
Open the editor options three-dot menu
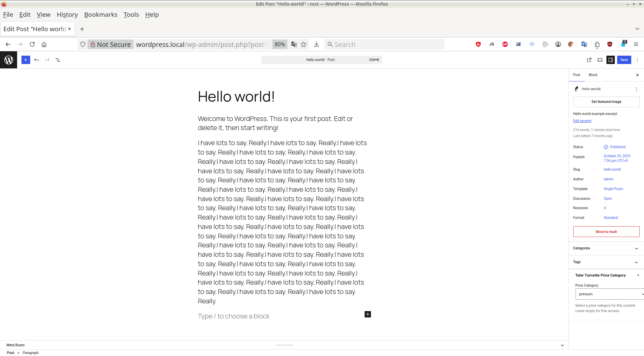[638, 60]
